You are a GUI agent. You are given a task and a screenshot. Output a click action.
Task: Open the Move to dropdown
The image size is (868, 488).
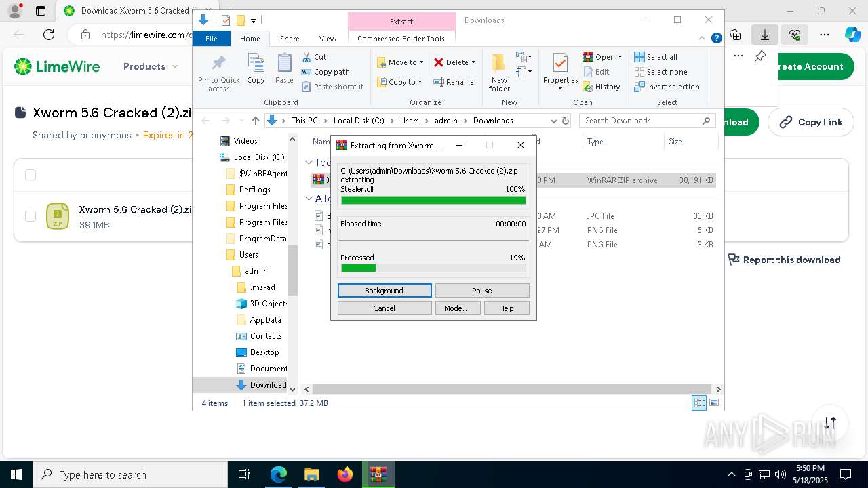[400, 62]
